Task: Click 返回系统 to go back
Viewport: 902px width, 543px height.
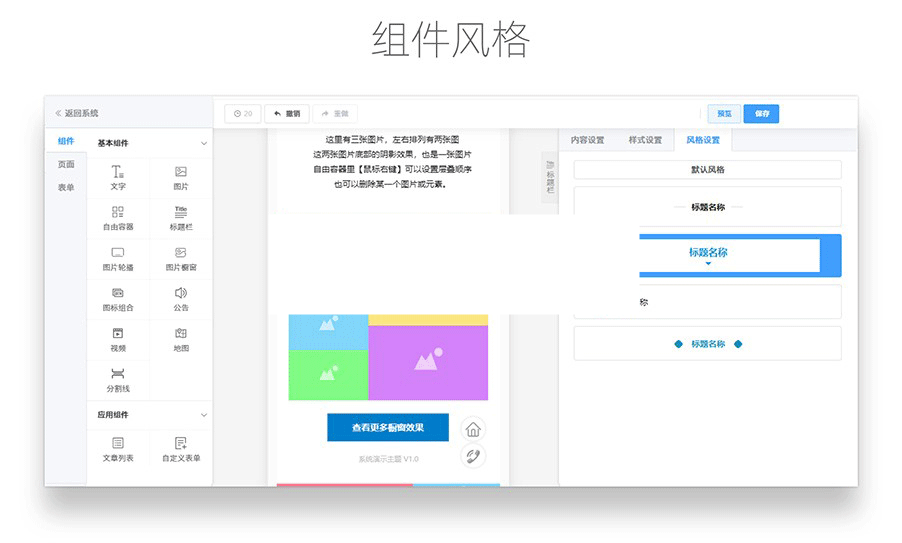Action: tap(77, 113)
